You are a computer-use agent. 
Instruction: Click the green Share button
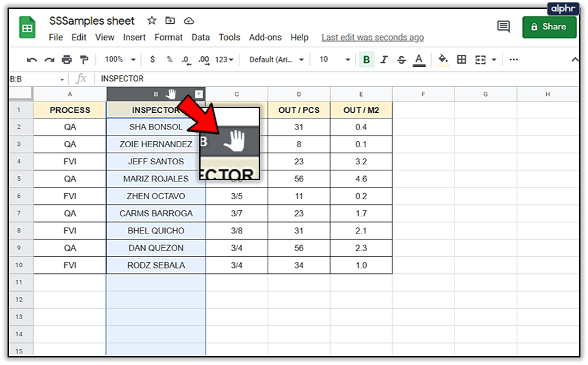549,27
